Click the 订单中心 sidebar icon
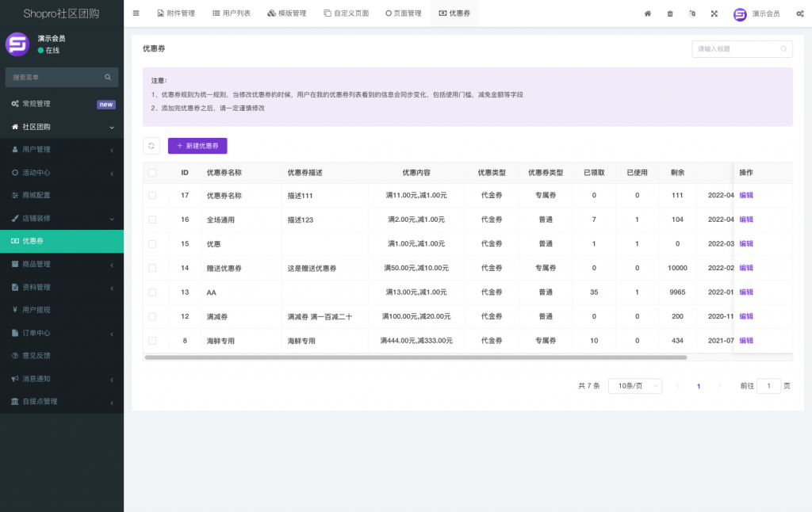812x512 pixels. pos(13,332)
